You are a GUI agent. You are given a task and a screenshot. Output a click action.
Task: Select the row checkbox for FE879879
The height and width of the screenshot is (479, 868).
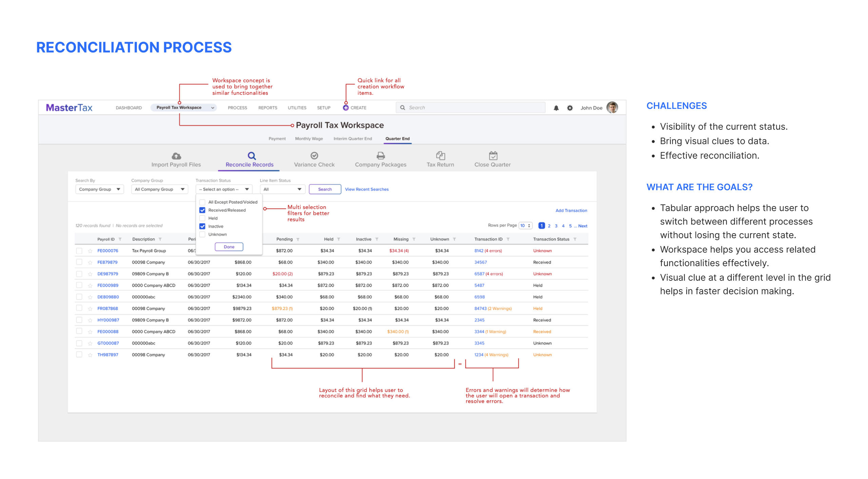click(79, 262)
